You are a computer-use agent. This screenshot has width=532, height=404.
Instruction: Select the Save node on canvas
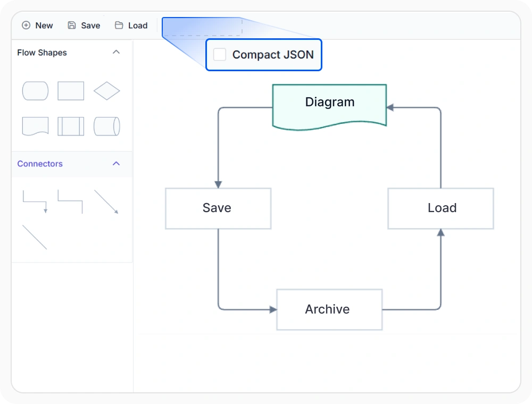click(218, 208)
